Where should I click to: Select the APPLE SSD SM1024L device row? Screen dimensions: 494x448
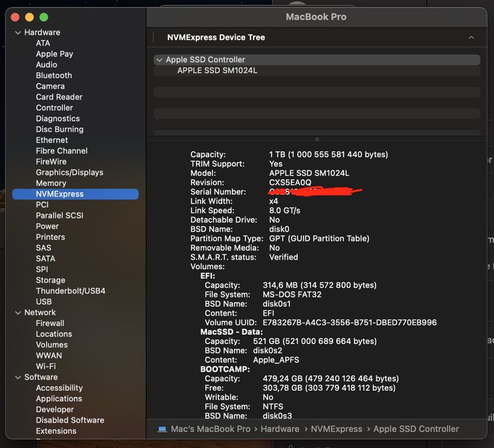[317, 71]
